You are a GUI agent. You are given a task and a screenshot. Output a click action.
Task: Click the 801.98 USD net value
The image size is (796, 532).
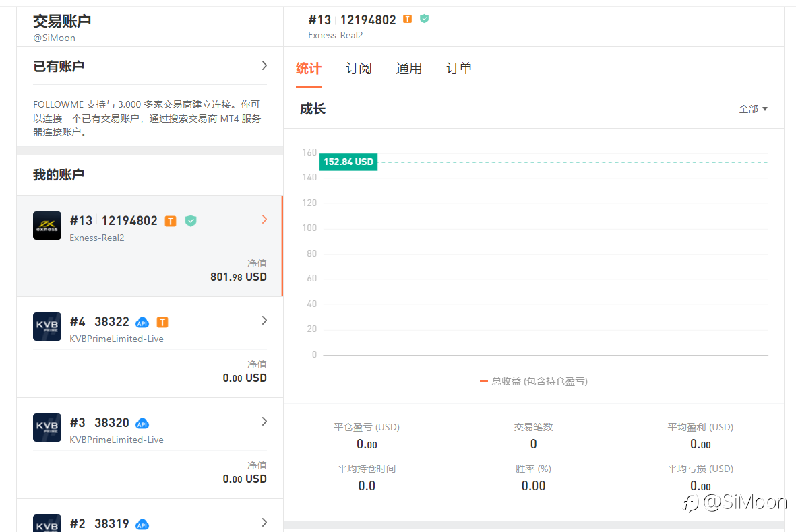239,277
